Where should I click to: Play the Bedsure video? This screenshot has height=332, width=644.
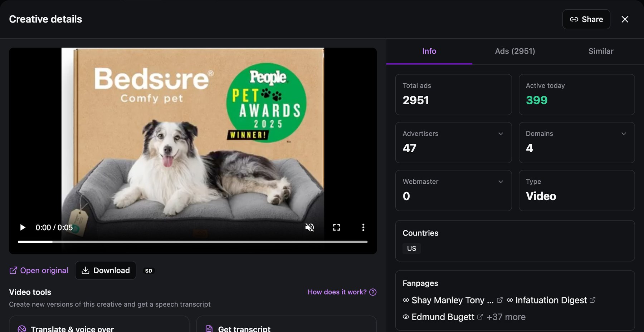click(x=23, y=227)
